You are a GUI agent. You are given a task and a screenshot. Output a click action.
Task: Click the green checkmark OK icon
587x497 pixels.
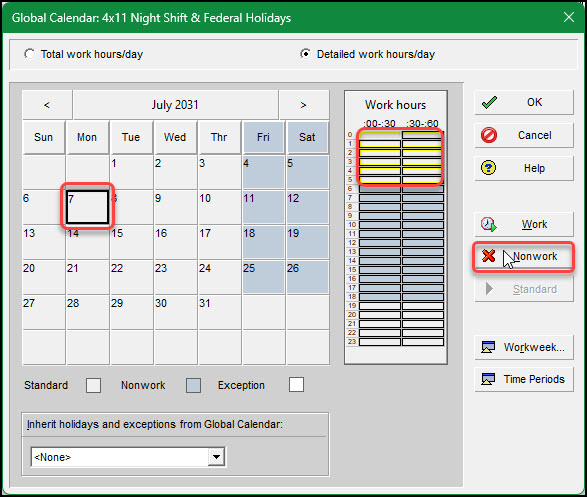point(489,103)
